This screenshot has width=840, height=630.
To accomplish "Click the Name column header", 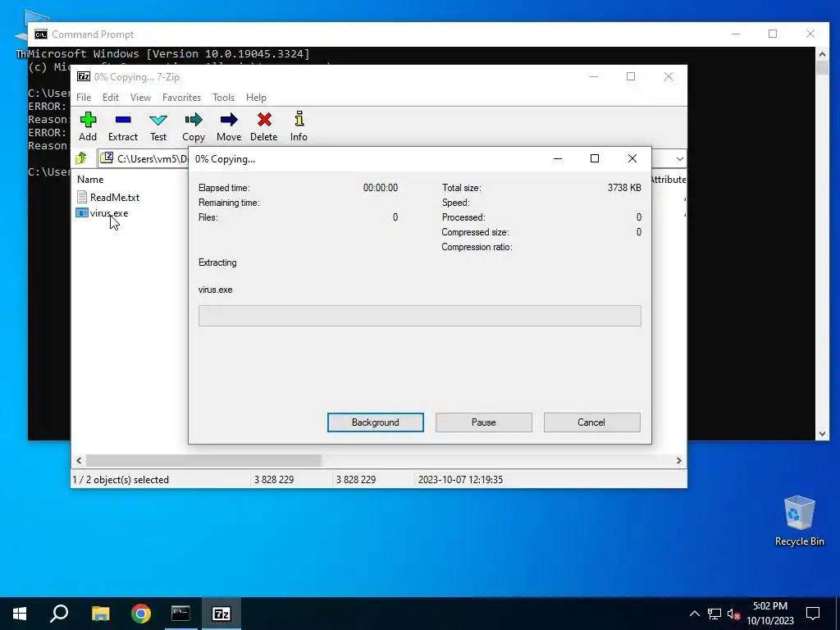I will pyautogui.click(x=90, y=180).
